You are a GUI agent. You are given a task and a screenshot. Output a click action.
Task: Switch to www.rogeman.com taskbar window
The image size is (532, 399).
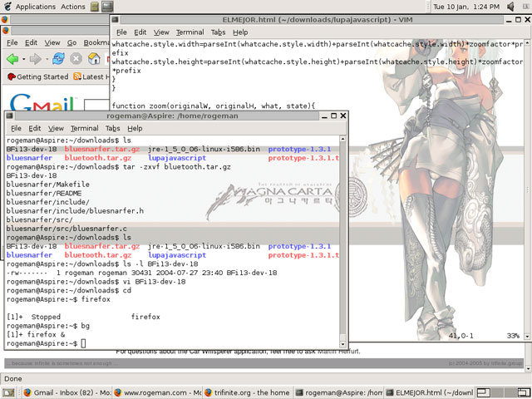click(x=157, y=392)
